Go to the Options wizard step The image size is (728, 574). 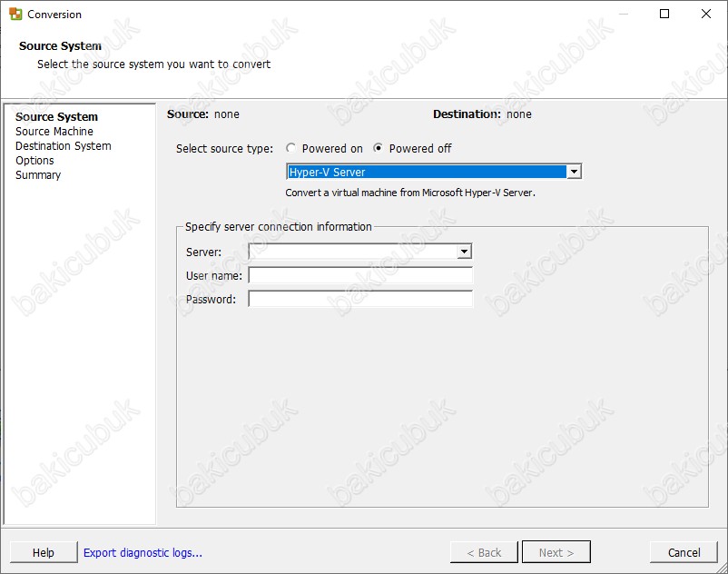(x=34, y=161)
